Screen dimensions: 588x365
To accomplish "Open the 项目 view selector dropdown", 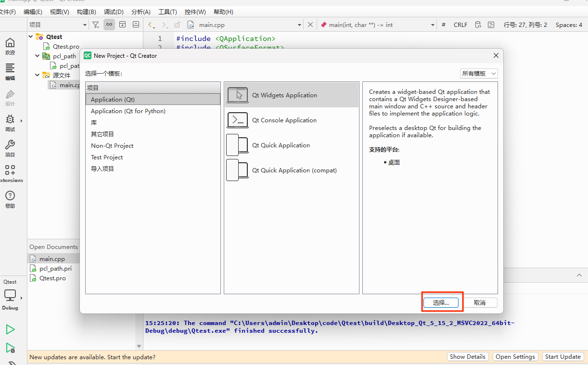I will [58, 25].
